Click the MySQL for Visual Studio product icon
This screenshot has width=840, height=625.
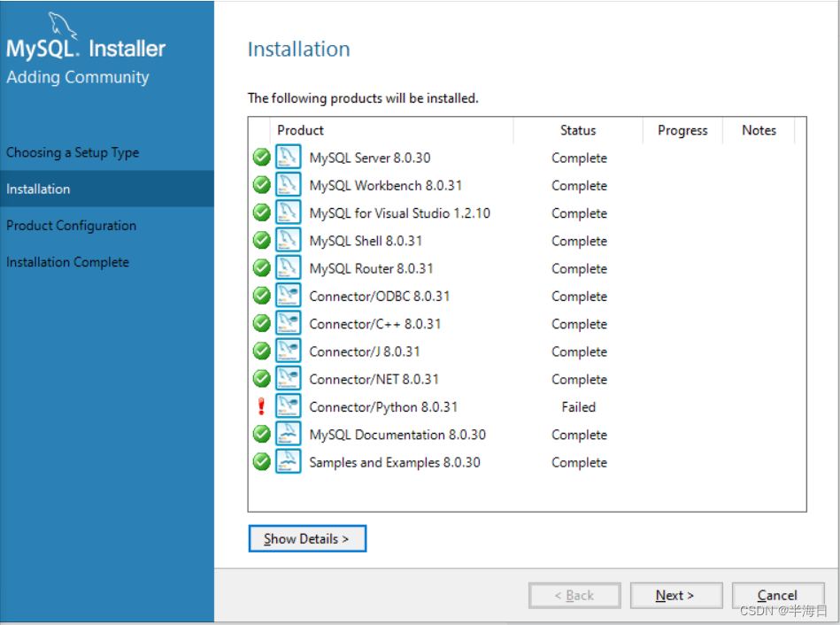pyautogui.click(x=288, y=212)
